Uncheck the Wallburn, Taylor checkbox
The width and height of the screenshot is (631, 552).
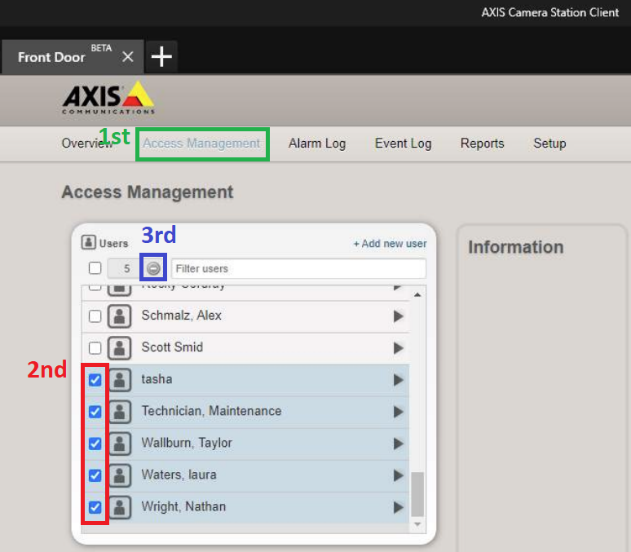(95, 443)
